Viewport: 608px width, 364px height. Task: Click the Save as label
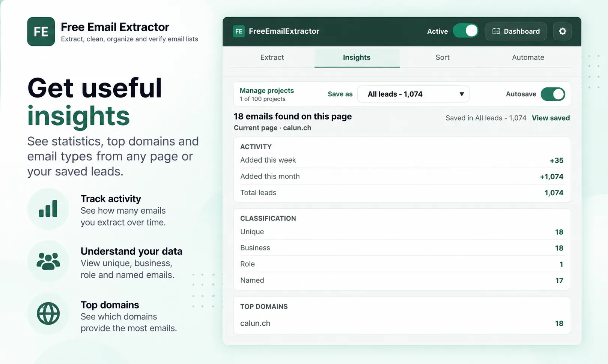tap(340, 94)
